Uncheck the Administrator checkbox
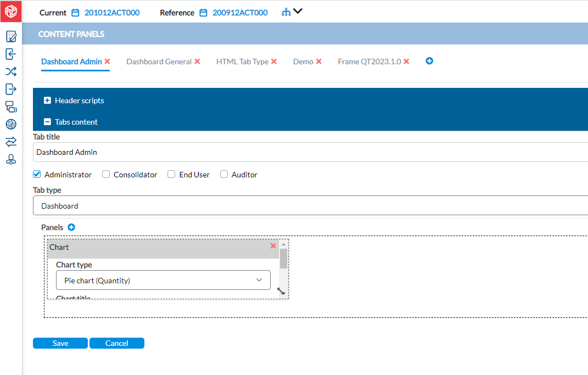 tap(37, 174)
